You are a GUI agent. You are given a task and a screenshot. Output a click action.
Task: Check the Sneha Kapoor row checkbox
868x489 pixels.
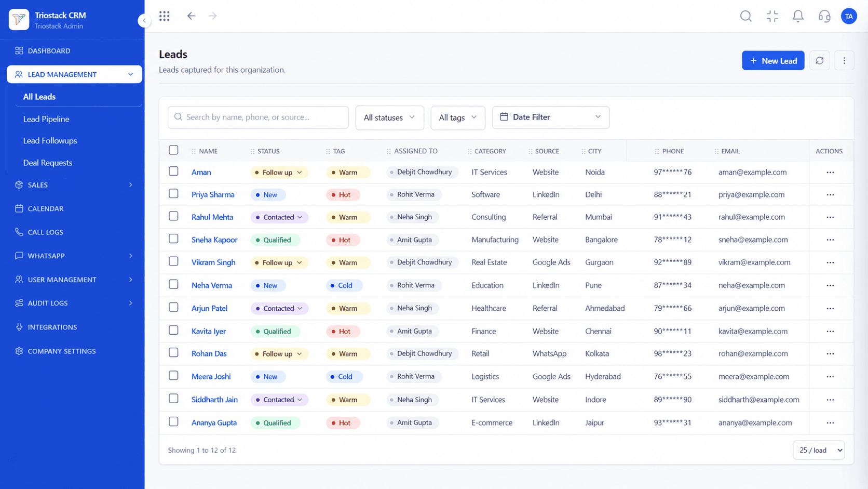pyautogui.click(x=173, y=239)
